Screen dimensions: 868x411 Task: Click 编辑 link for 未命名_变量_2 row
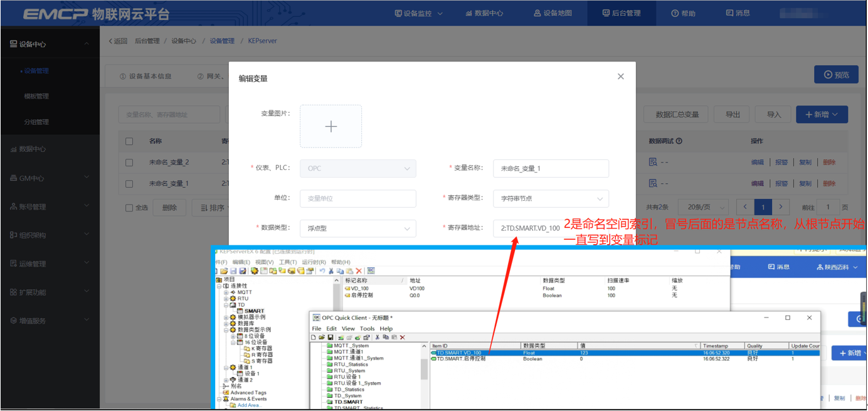coord(758,163)
